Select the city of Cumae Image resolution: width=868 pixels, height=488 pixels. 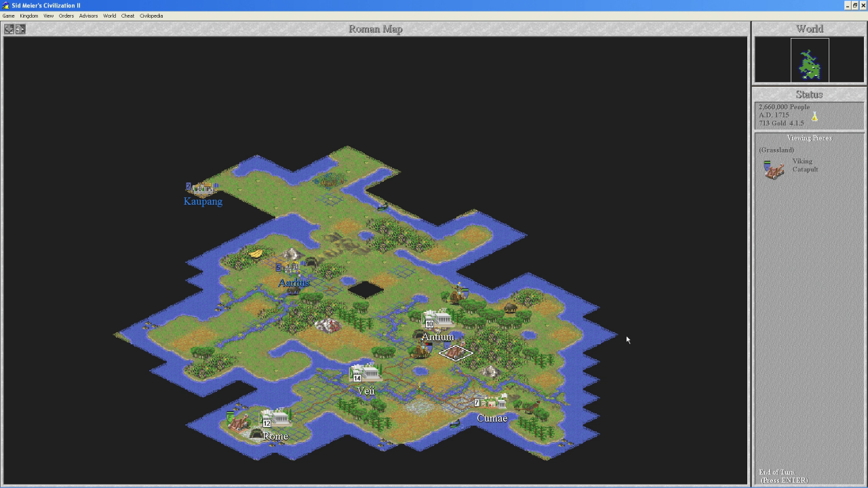pos(491,401)
